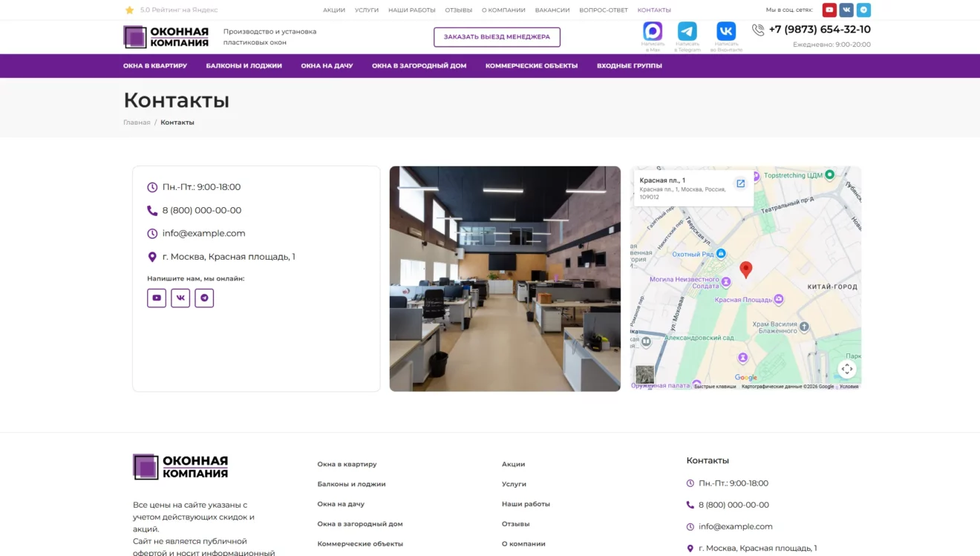Viewport: 980px width, 556px height.
Task: Open Акции in top menu
Action: pyautogui.click(x=334, y=10)
